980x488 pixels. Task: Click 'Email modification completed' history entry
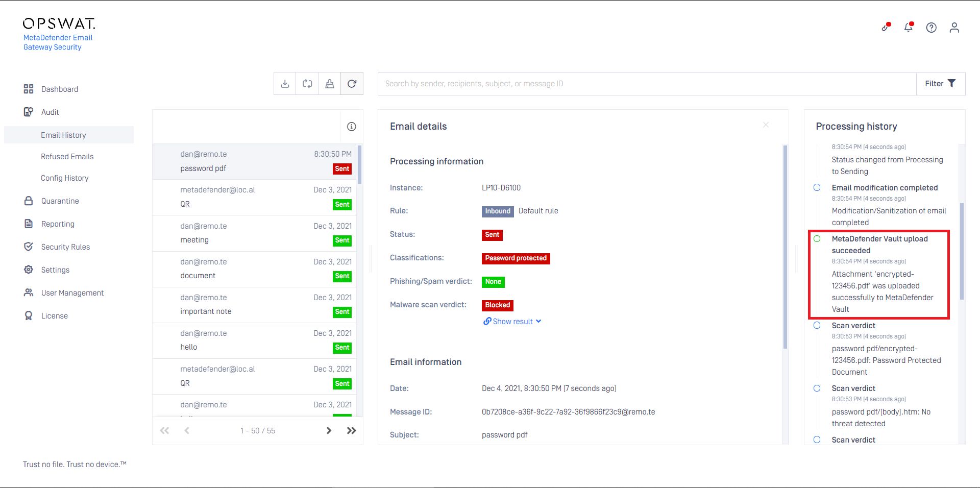point(885,187)
